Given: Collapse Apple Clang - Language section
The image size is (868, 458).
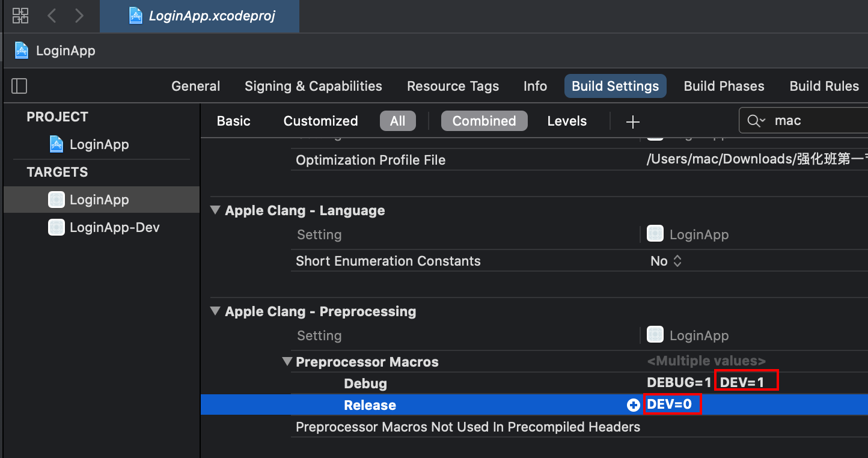Looking at the screenshot, I should pyautogui.click(x=215, y=210).
